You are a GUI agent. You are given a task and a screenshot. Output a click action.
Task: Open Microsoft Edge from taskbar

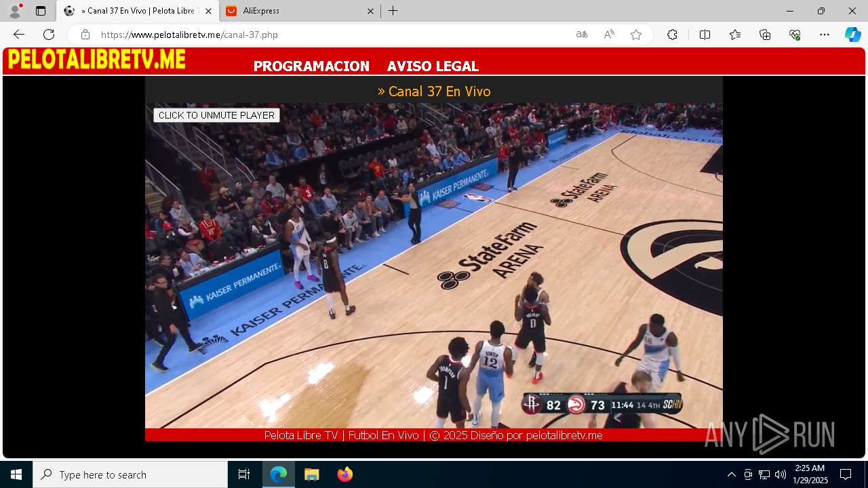[279, 474]
